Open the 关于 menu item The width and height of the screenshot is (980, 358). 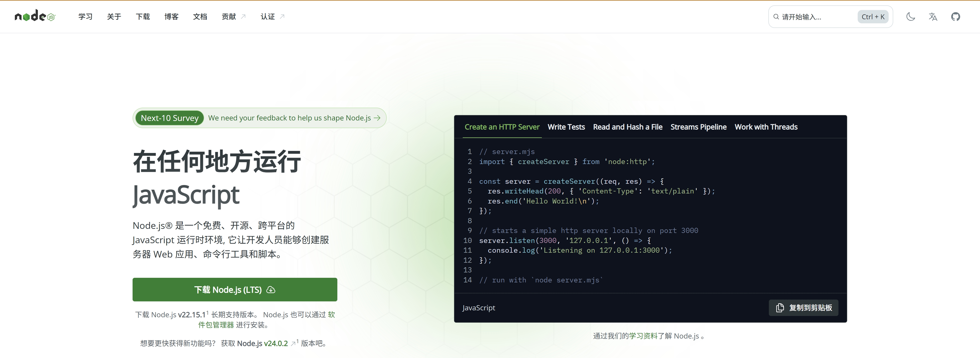click(x=114, y=16)
